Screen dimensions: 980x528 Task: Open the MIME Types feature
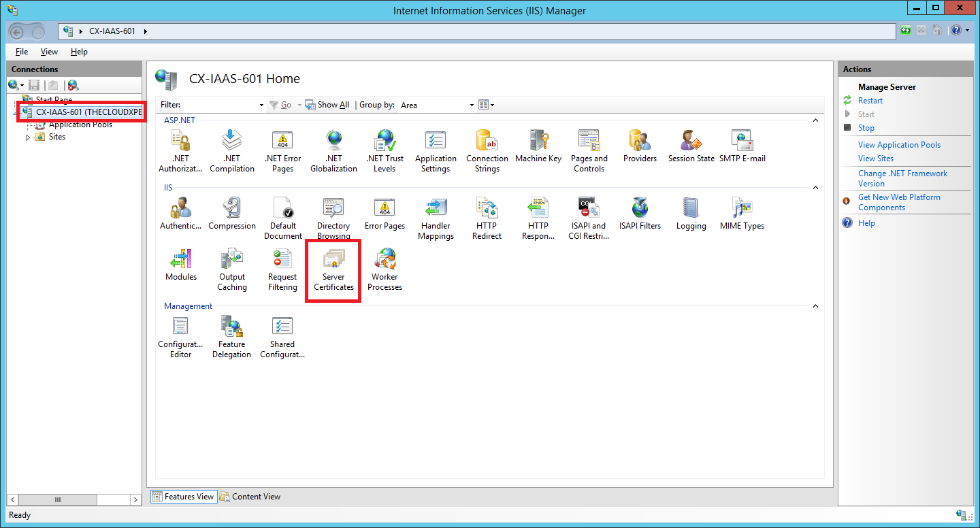[x=742, y=214]
